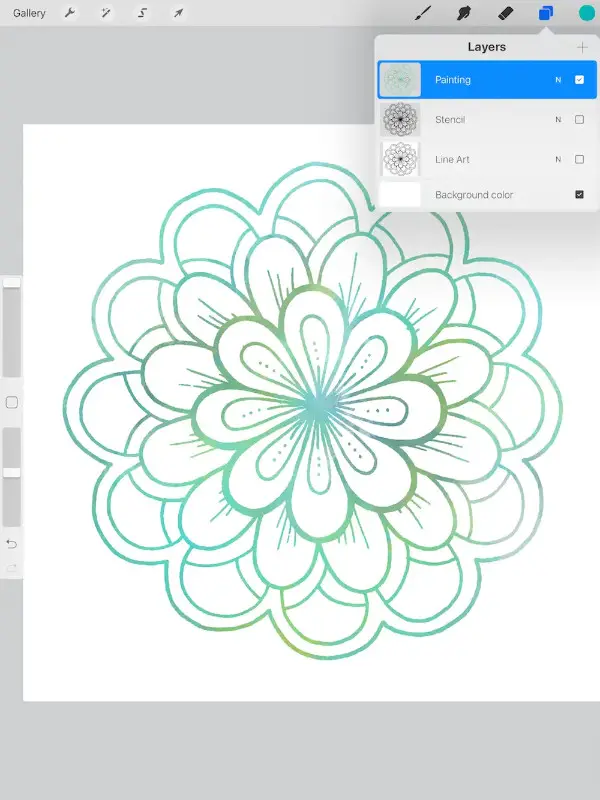Show the Stencil layer

579,119
